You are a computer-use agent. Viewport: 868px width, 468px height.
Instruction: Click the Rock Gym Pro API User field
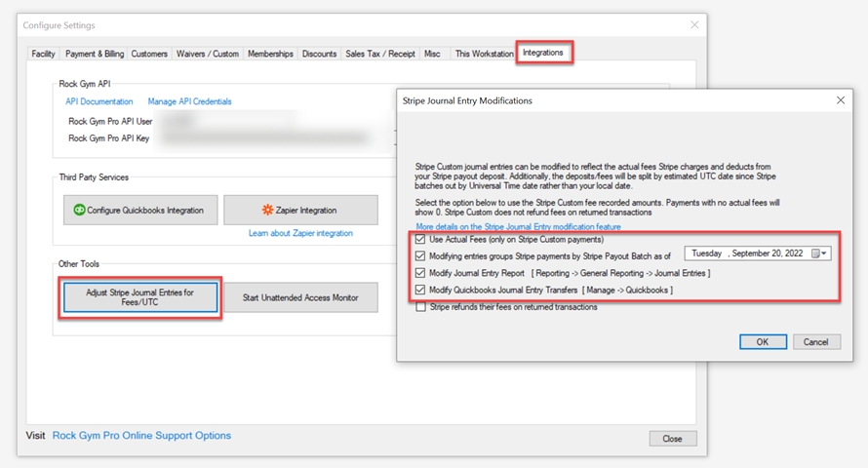coord(227,121)
